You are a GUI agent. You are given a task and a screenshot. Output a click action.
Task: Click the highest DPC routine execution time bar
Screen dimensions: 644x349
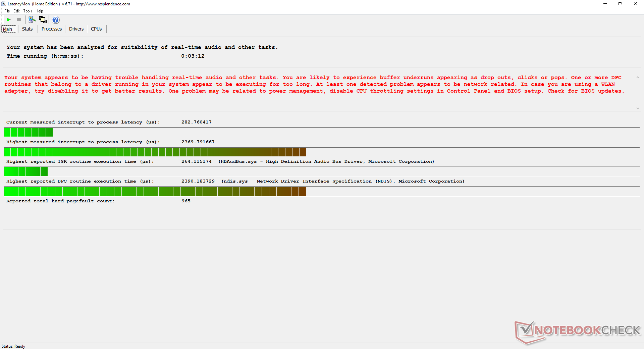pos(155,192)
